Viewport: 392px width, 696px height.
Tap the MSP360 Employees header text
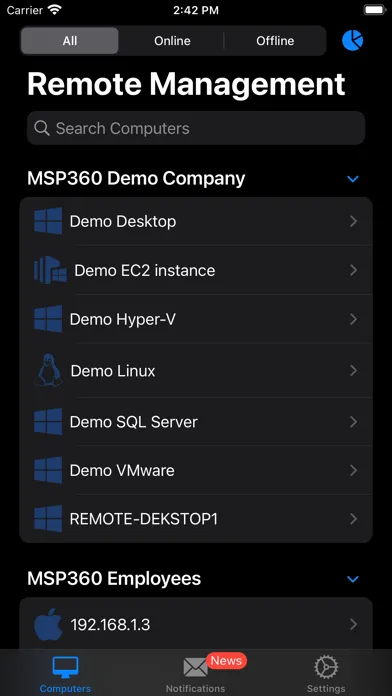(x=114, y=579)
